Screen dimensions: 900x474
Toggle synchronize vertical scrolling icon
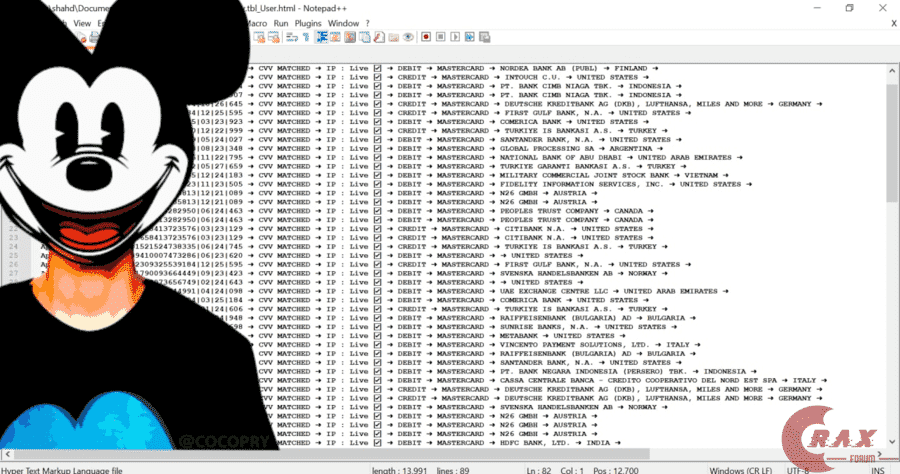(259, 37)
